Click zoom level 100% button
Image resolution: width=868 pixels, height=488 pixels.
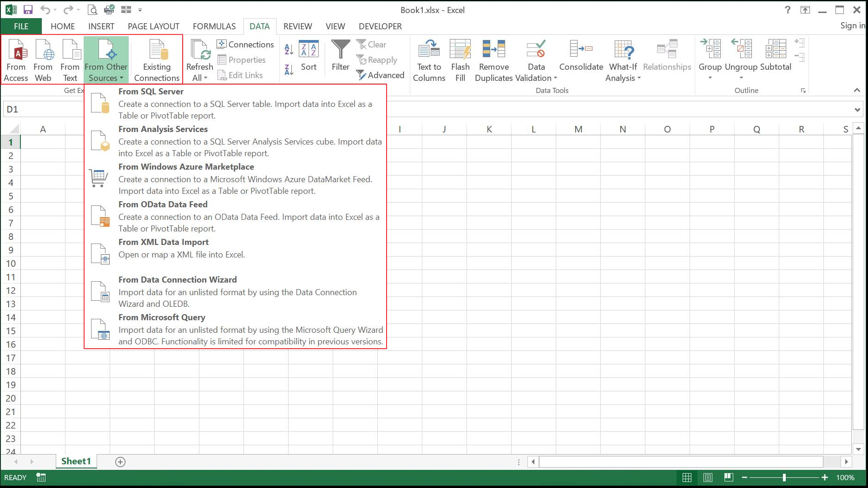tap(845, 477)
